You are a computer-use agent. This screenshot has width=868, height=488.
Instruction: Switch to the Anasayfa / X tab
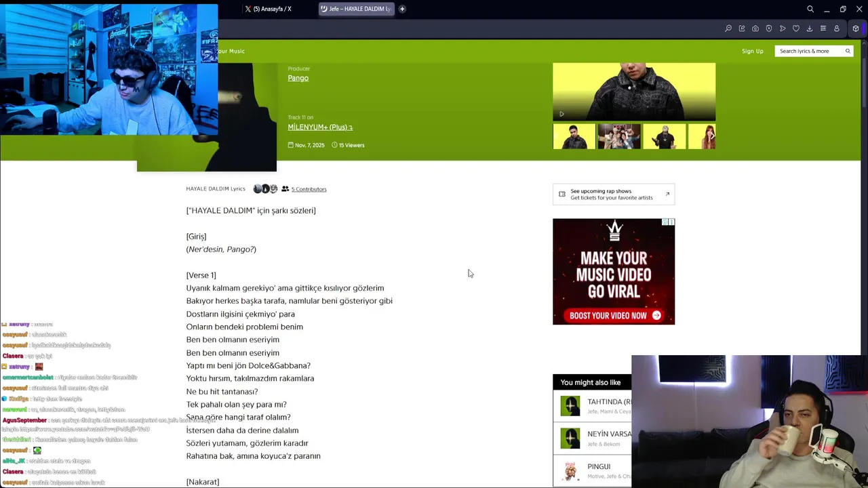269,9
